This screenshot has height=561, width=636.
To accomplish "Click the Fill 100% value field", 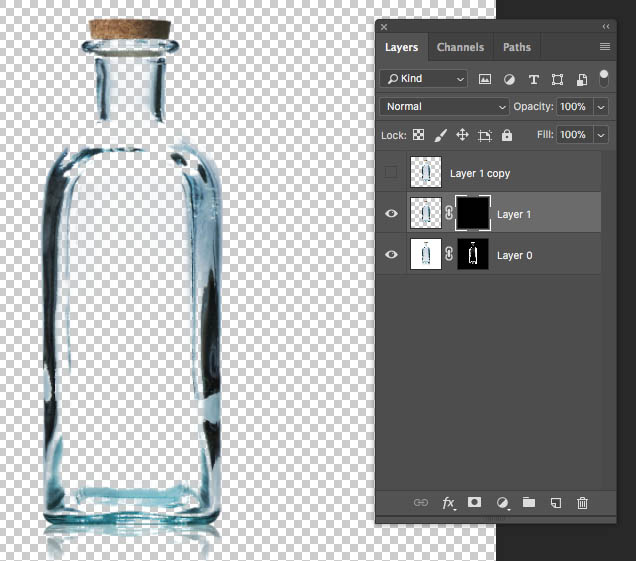I will 574,135.
